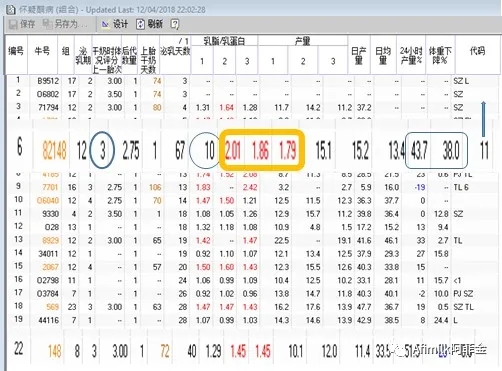
Task: Click row number 14 in the 编号 column
Action: pyautogui.click(x=18, y=253)
